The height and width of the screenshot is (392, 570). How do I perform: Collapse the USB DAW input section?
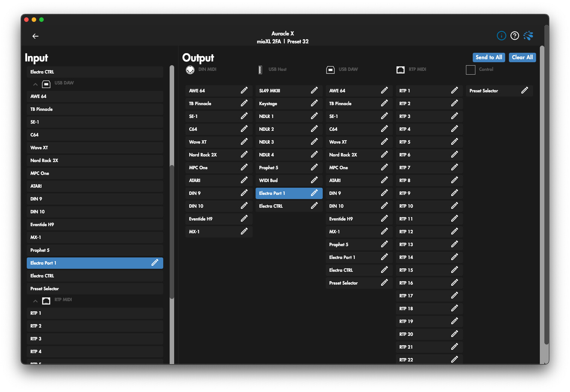(35, 84)
